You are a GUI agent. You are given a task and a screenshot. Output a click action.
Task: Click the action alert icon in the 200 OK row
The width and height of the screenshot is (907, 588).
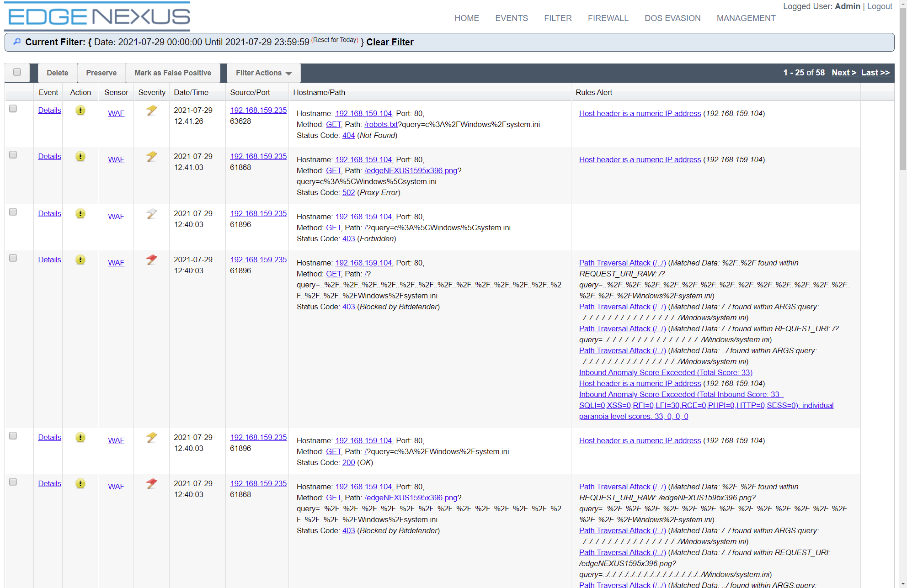[80, 437]
